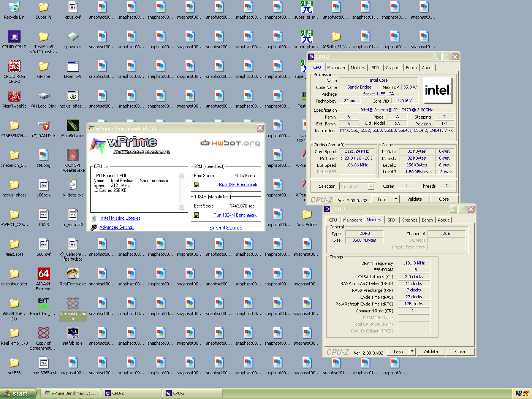Click scroll up arrow in CPU List
Viewport: 532px width, 399px height.
pyautogui.click(x=182, y=176)
